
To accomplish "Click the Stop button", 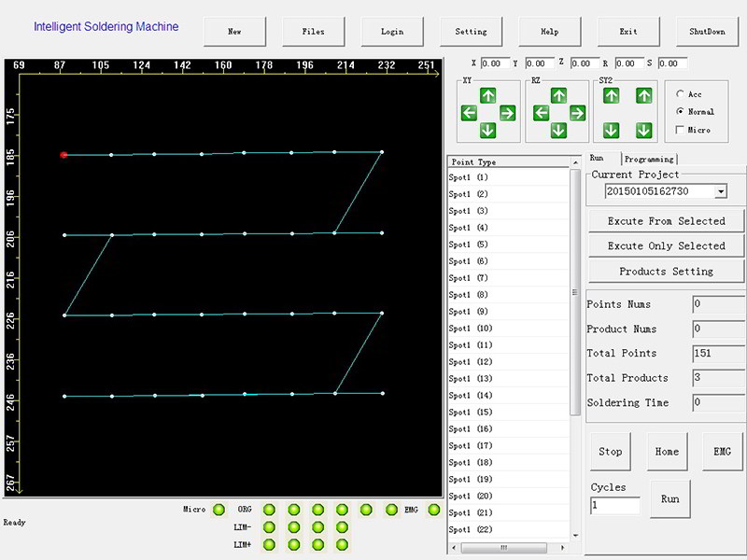I will [611, 452].
